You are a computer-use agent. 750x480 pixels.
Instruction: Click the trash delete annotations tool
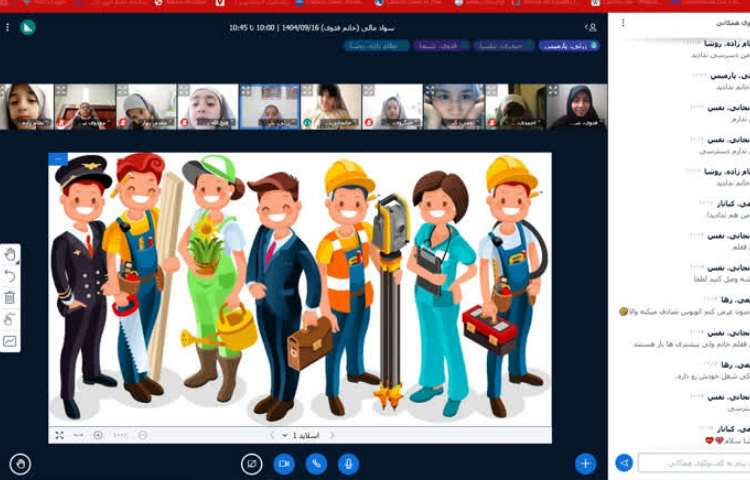(10, 297)
